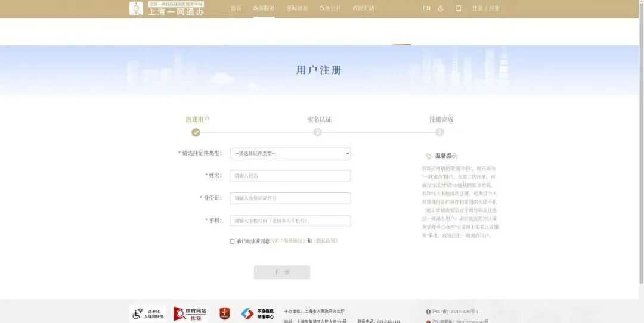644x323 pixels.
Task: Click the 上海一网通办 logo
Action: tap(167, 8)
